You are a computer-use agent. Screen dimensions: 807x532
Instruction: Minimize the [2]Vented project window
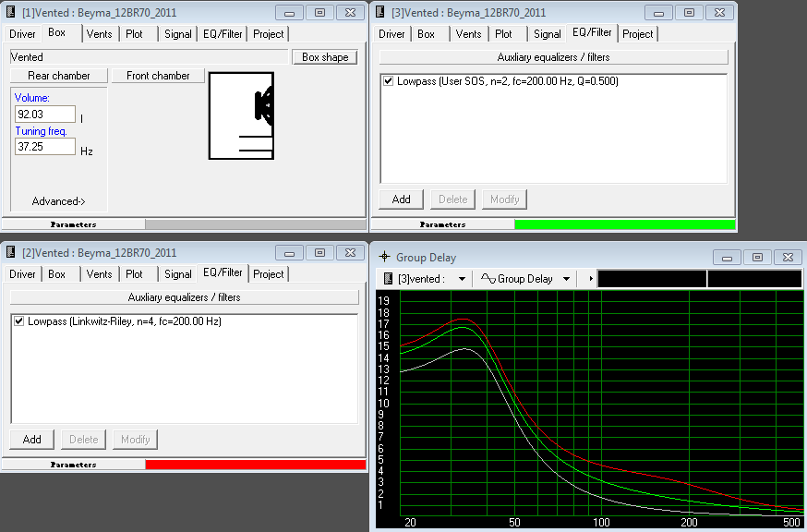click(x=290, y=252)
